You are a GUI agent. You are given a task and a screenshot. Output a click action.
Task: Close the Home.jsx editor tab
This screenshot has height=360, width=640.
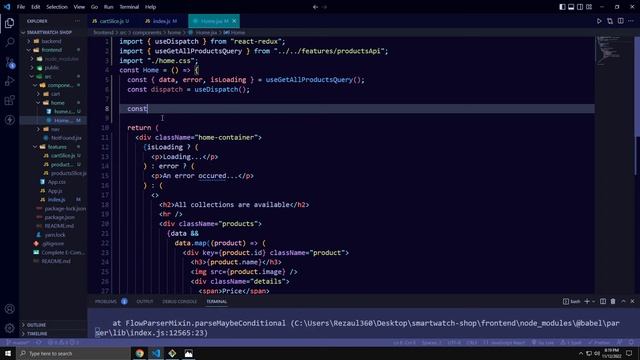click(x=234, y=21)
